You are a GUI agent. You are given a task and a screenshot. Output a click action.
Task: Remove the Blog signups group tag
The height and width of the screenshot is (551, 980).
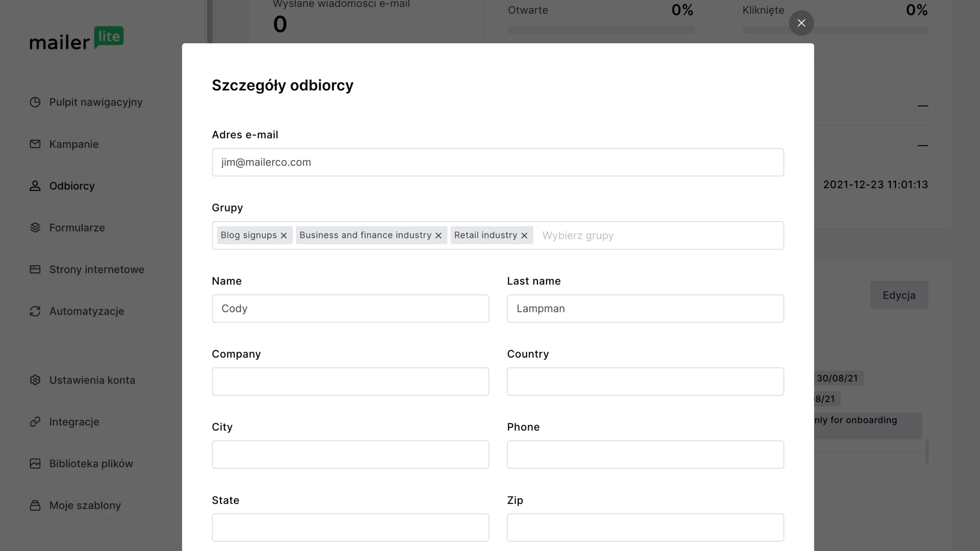tap(284, 235)
